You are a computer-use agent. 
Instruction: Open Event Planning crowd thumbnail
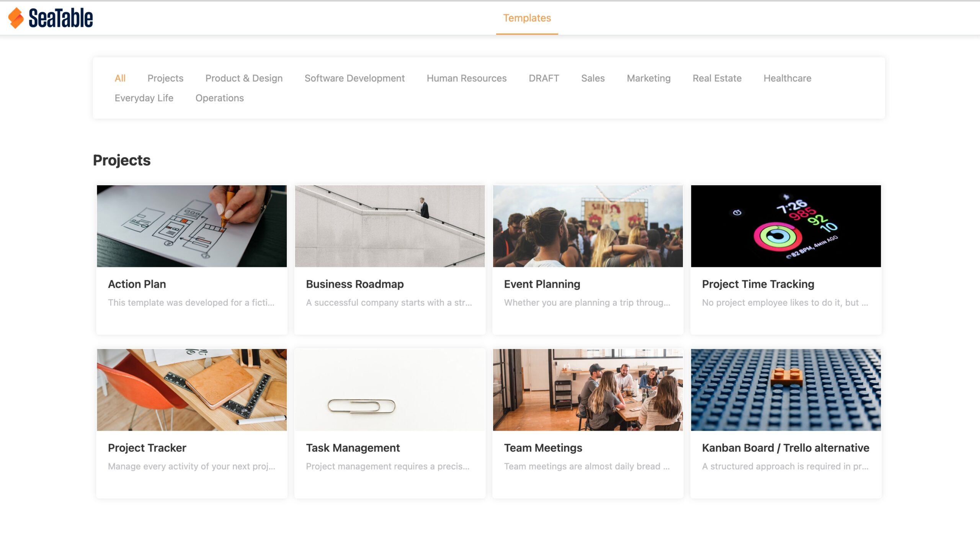pyautogui.click(x=588, y=226)
